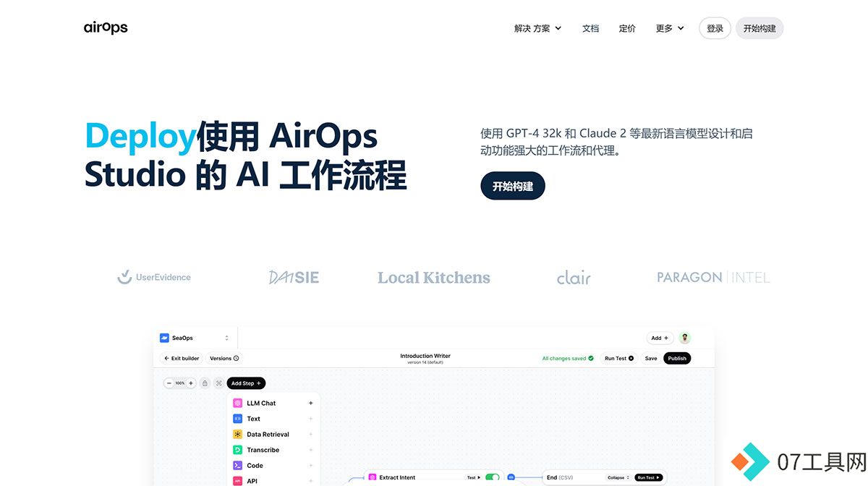The height and width of the screenshot is (486, 868).
Task: Click the End (CSV) node title
Action: [x=560, y=477]
